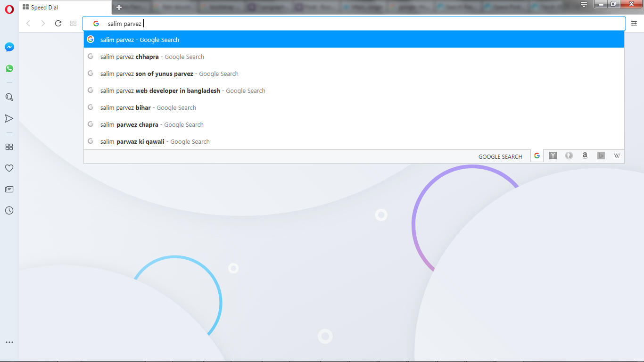Open WhatsApp in the sidebar
Screen dimensions: 644x362
click(9, 68)
